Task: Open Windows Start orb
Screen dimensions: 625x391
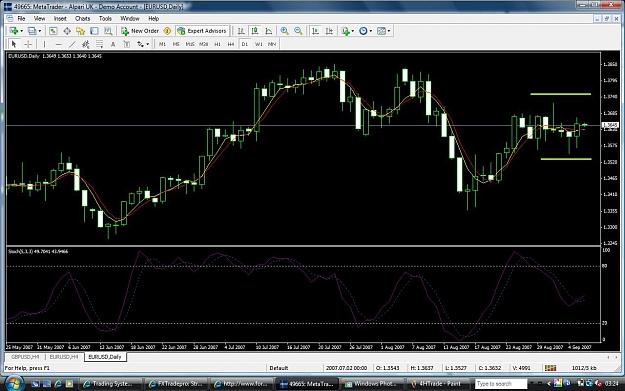Action: coord(14,383)
